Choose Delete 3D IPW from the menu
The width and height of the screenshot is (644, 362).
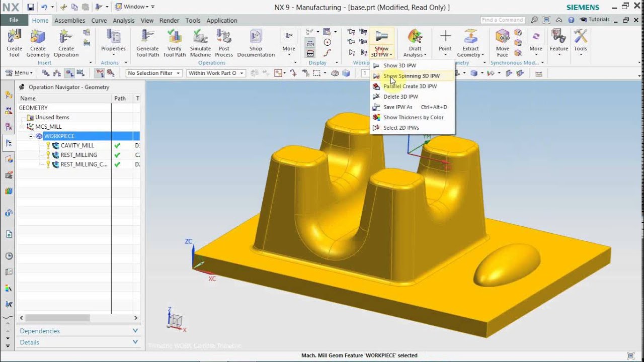(x=412, y=97)
